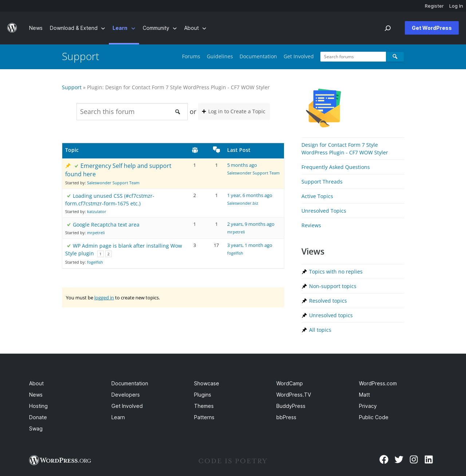
Task: Go to page 2 of WP Admin topic
Action: coord(108,254)
